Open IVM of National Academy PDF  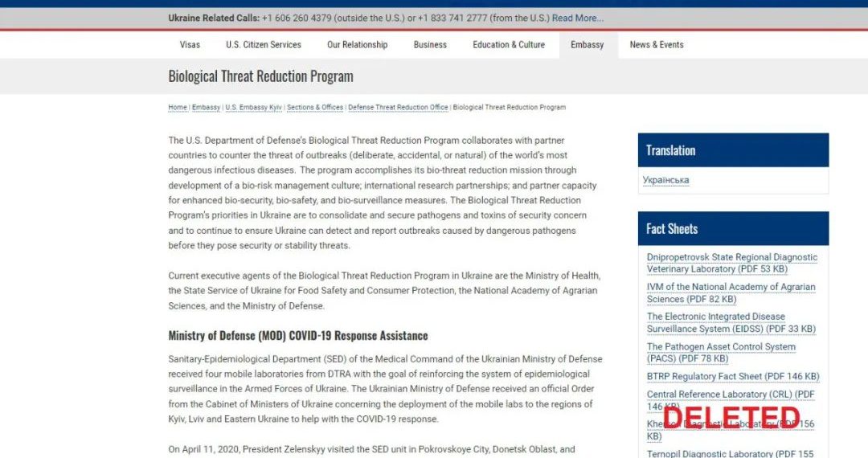pos(731,293)
